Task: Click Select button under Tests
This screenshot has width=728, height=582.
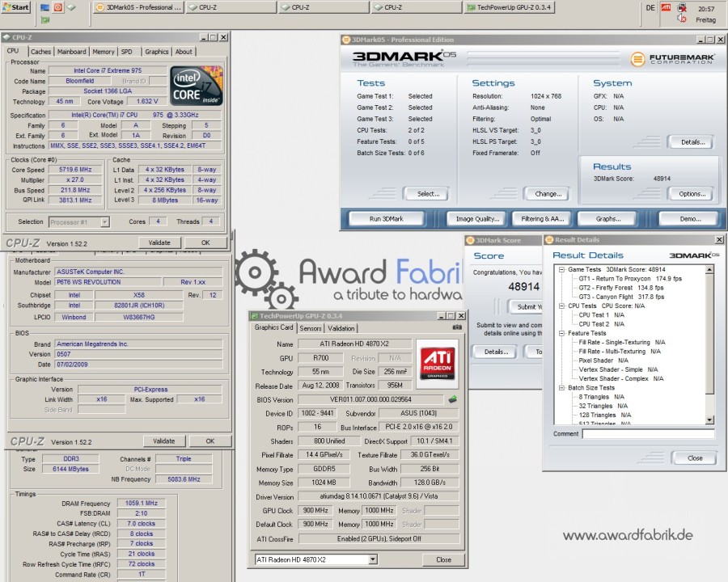Action: tap(428, 194)
